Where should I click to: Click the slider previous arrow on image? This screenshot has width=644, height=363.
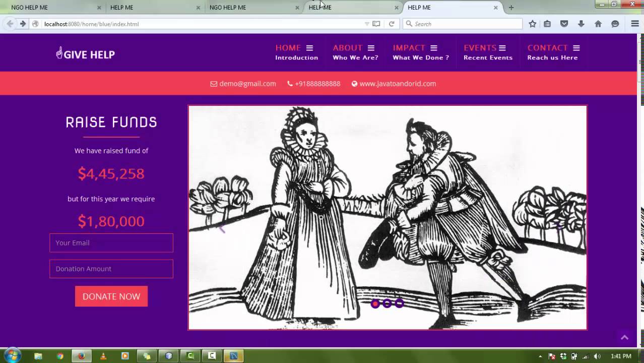(221, 228)
